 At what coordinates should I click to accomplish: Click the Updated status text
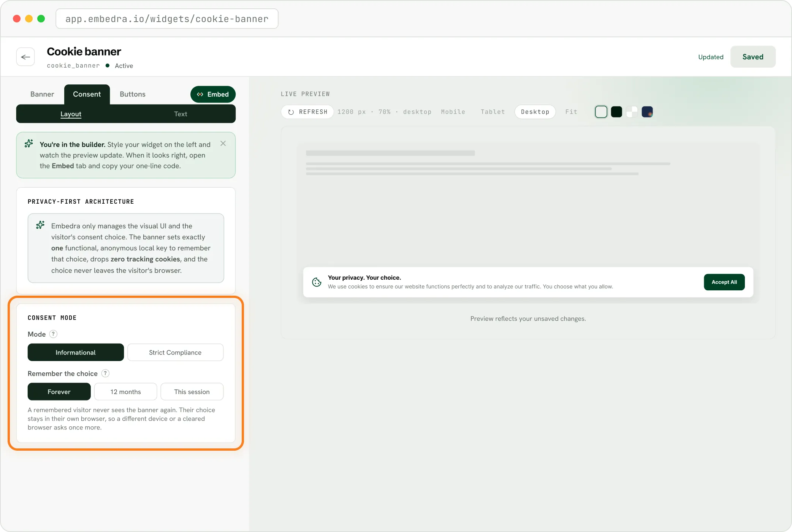coord(711,57)
